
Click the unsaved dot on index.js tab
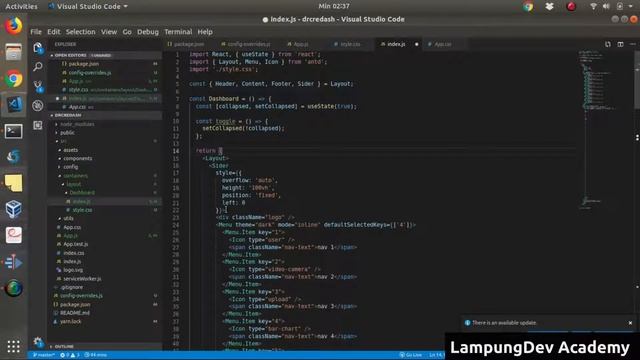416,44
